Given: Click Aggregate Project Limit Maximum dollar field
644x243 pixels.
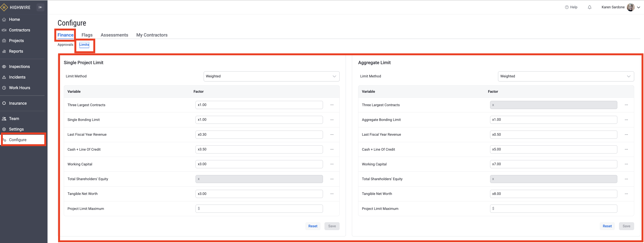Looking at the screenshot, I should click(x=553, y=209).
